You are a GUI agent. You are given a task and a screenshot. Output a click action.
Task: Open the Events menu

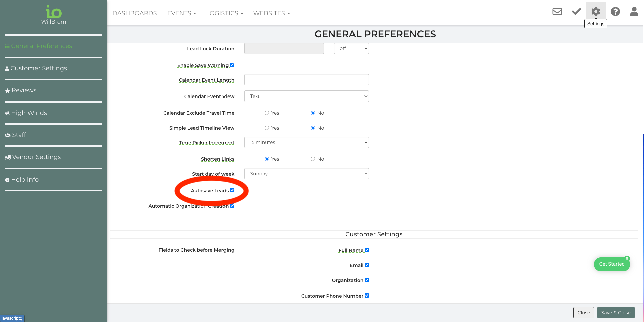(x=181, y=13)
